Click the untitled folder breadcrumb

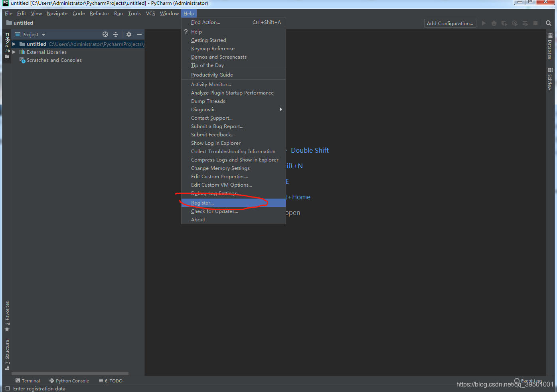point(20,23)
